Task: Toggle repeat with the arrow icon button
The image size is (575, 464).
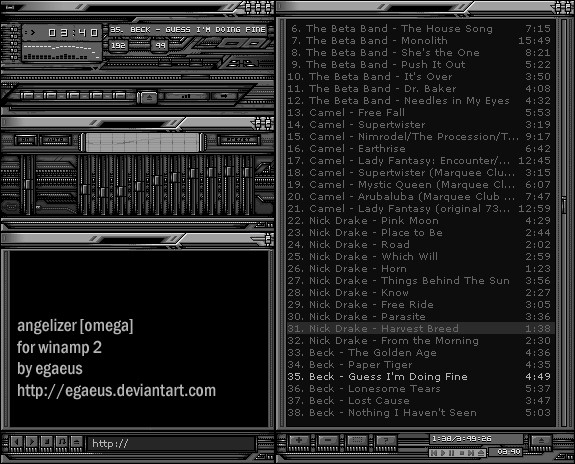Action: tap(224, 96)
